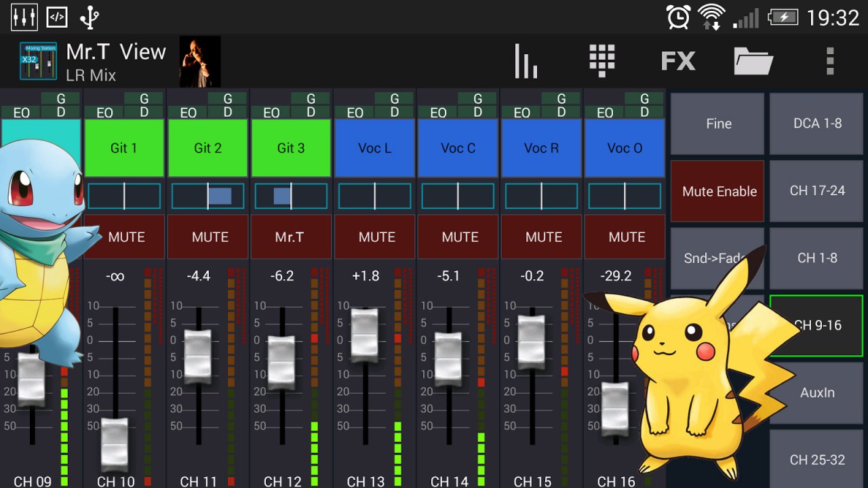
Task: Tap the mixer sliders notification icon
Action: pos(24,17)
